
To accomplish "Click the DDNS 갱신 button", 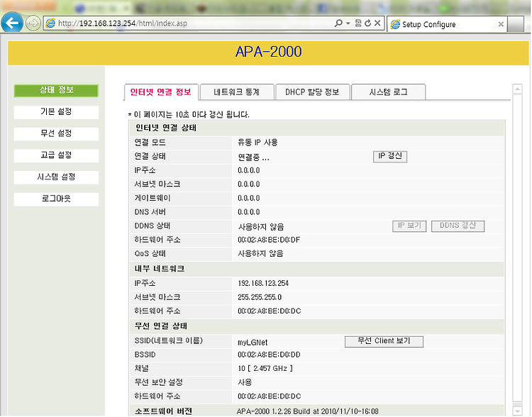I will [x=458, y=226].
